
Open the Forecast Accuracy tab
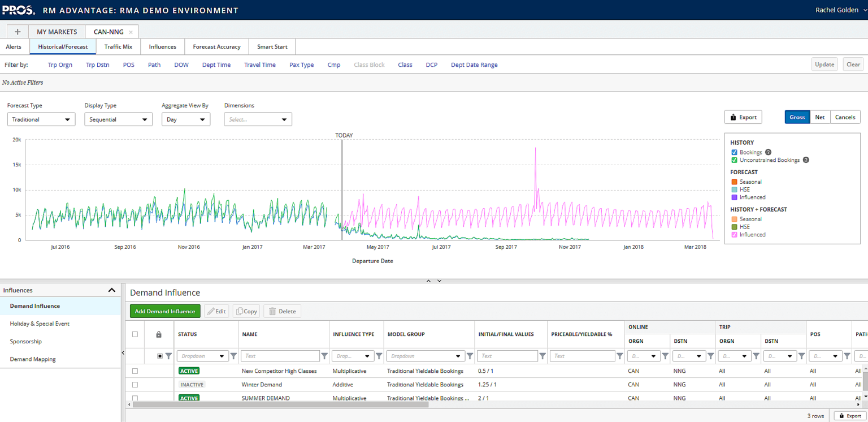[216, 46]
